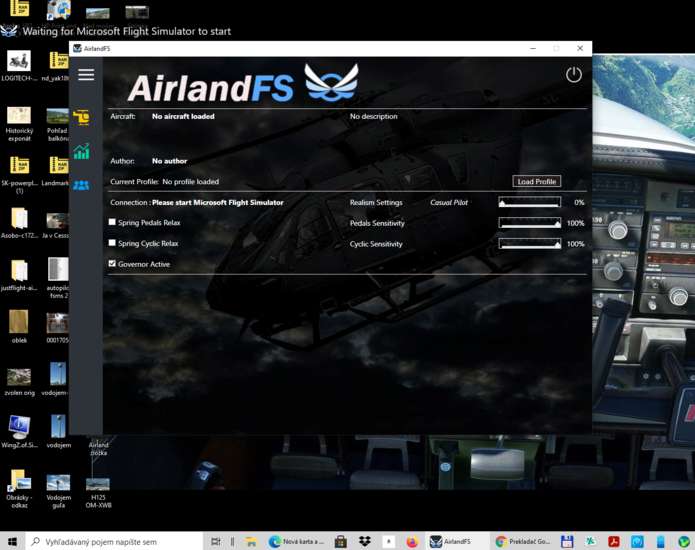Viewport: 695px width, 550px height.
Task: Select the Vodojem gufa desktop icon
Action: click(x=58, y=491)
